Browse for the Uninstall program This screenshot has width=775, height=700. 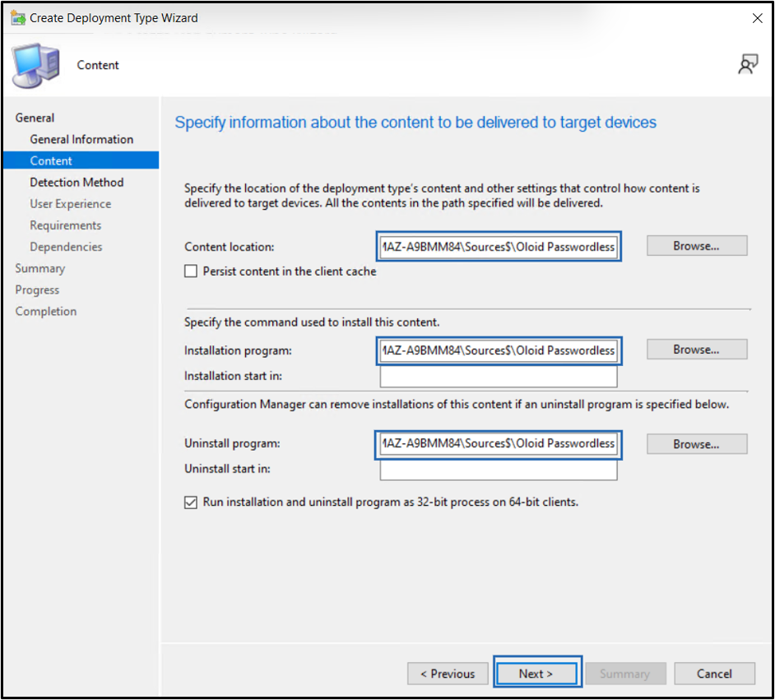(696, 444)
